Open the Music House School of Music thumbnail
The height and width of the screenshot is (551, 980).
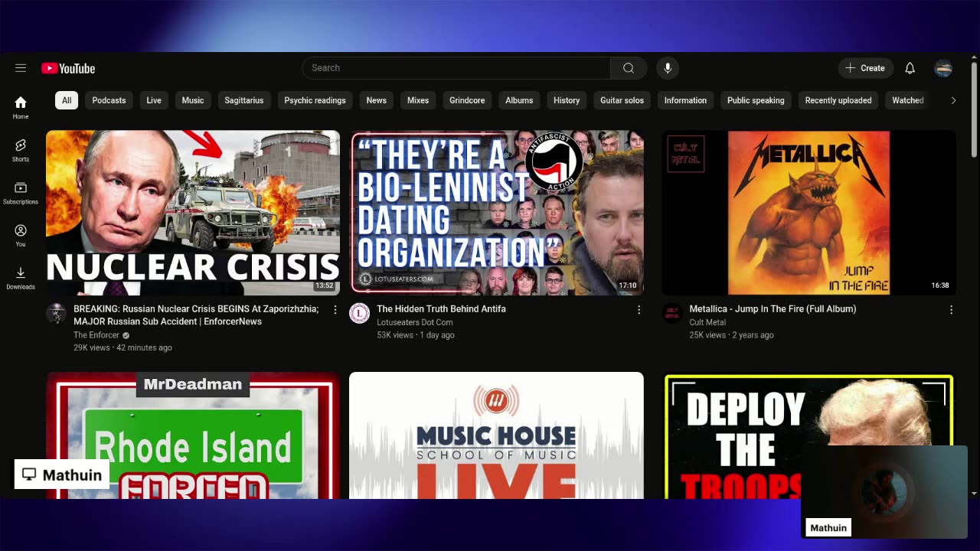(497, 435)
